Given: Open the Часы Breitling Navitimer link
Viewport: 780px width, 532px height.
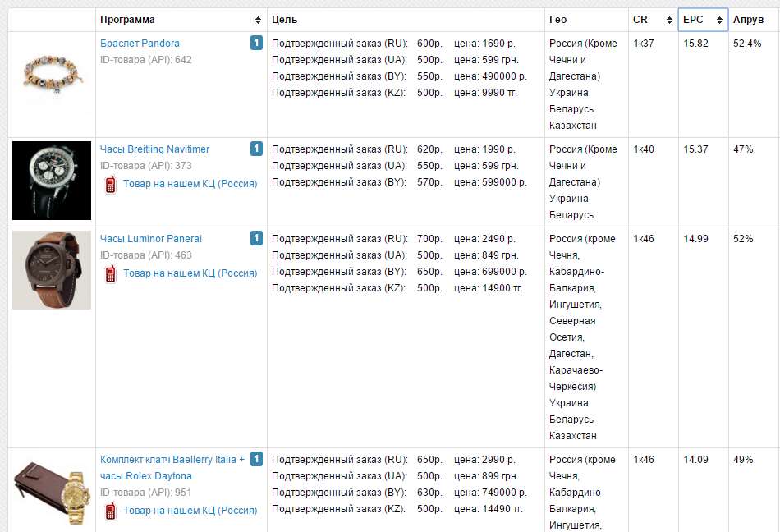Looking at the screenshot, I should click(x=154, y=149).
